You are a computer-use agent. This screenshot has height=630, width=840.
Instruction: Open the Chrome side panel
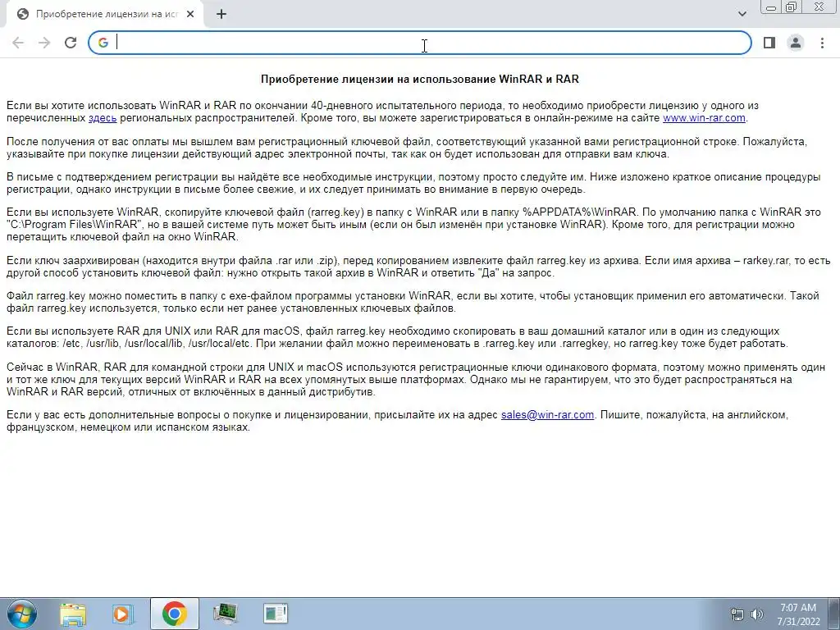tap(769, 43)
